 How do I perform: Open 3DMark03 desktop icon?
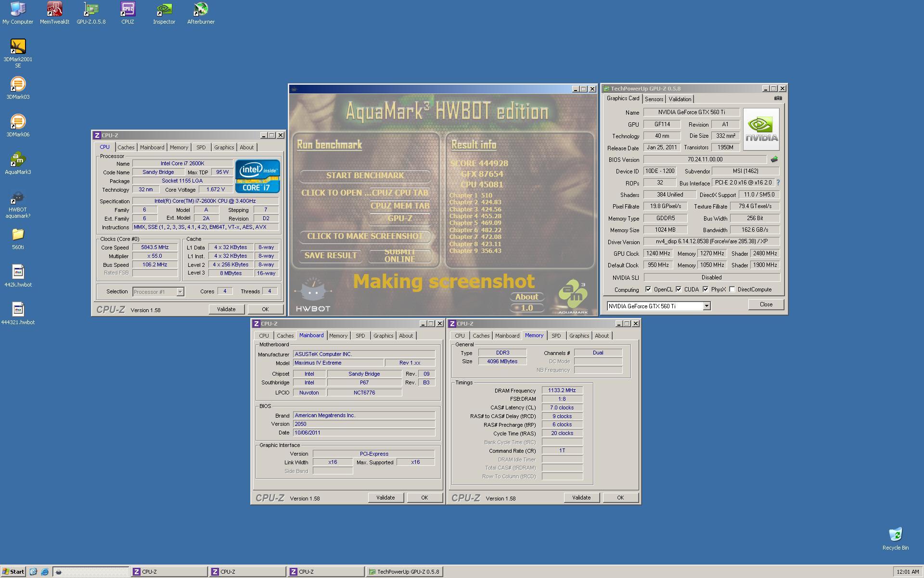click(18, 88)
